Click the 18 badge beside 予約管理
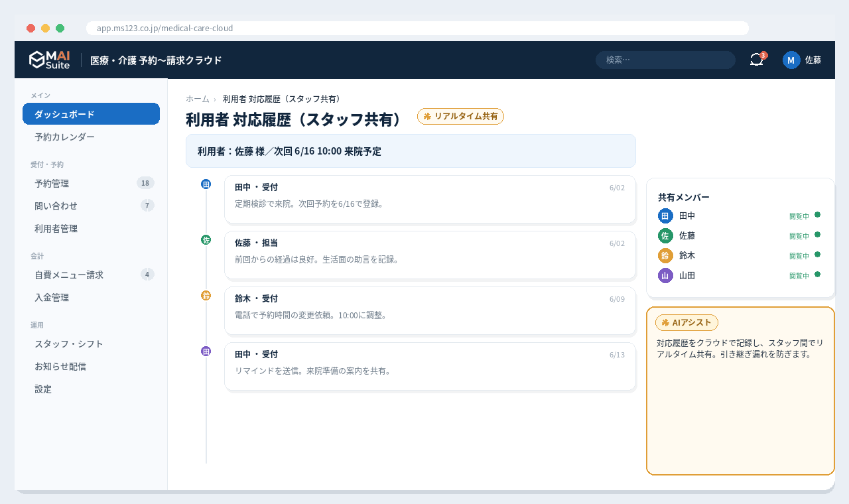This screenshot has width=849, height=504. (x=145, y=183)
